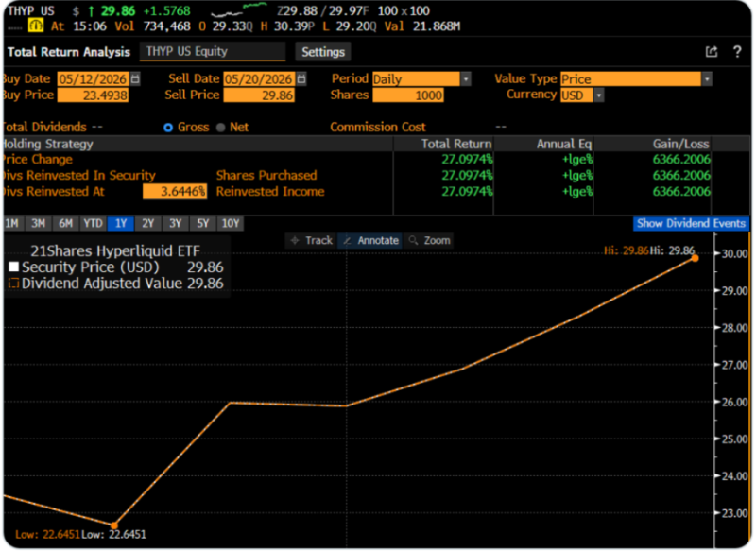The height and width of the screenshot is (551, 756).
Task: Click the Annual Eq column header
Action: click(x=563, y=144)
